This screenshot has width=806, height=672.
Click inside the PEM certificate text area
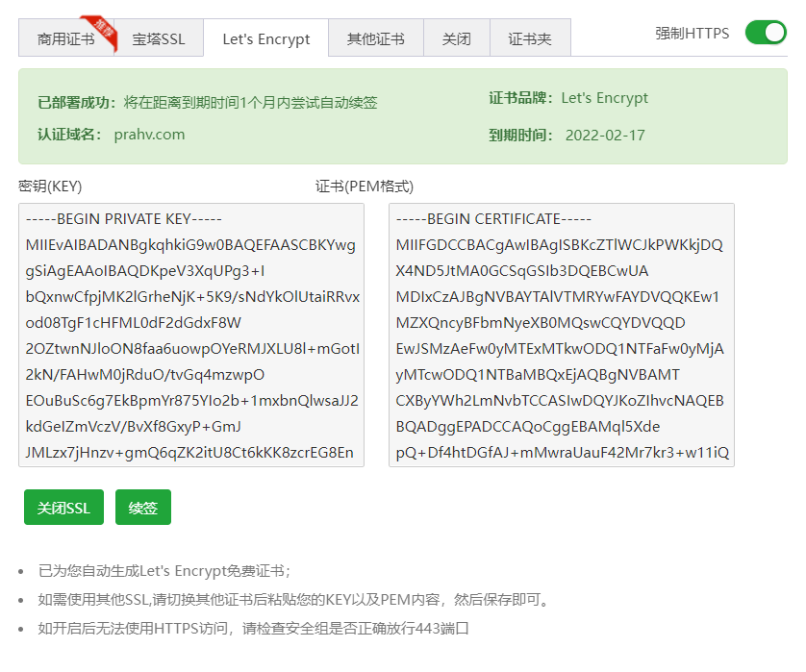tap(562, 335)
